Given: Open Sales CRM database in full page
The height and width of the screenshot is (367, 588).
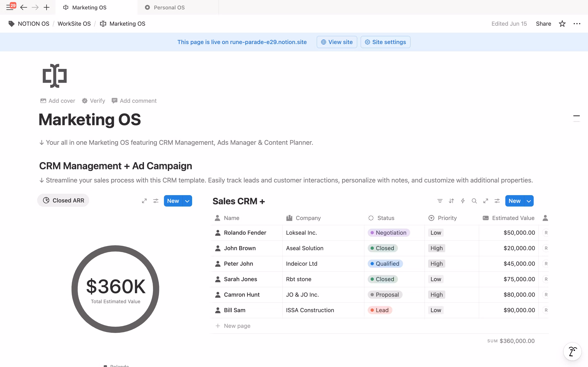Looking at the screenshot, I should click(486, 201).
